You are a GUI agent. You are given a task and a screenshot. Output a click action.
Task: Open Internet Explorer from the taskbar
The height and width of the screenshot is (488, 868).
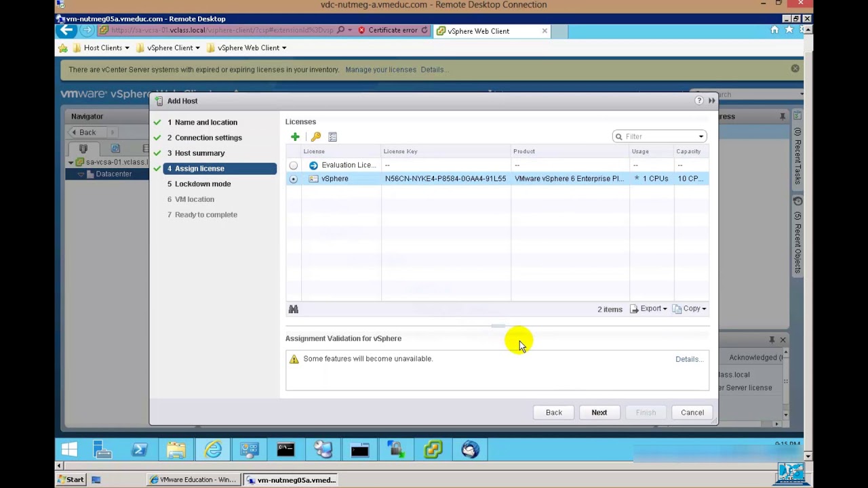[x=213, y=449]
